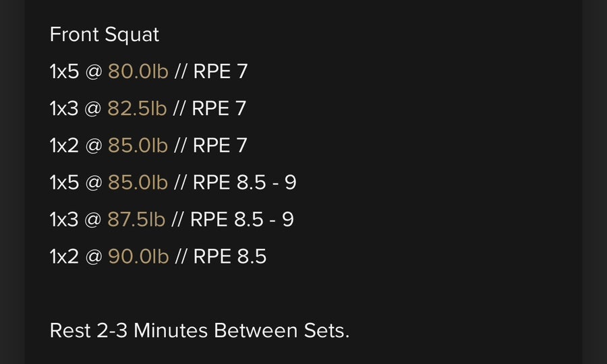Click the 1x5 label on the RPE 8.5 - 9 row

click(x=64, y=183)
